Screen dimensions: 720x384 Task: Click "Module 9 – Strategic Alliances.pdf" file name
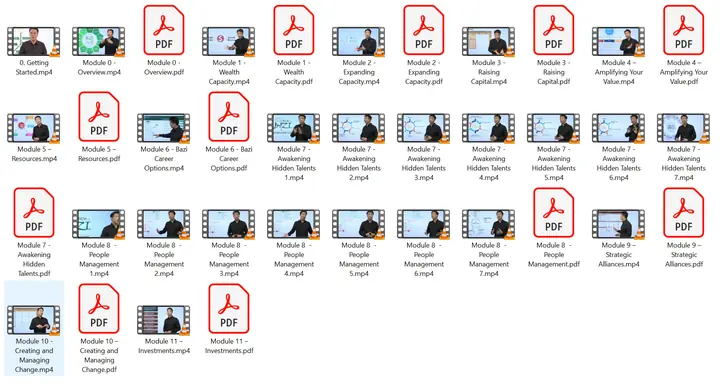[684, 255]
